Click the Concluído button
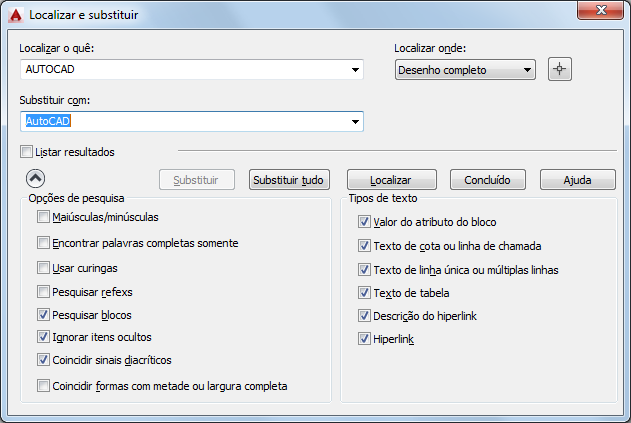This screenshot has height=423, width=631. 487,180
